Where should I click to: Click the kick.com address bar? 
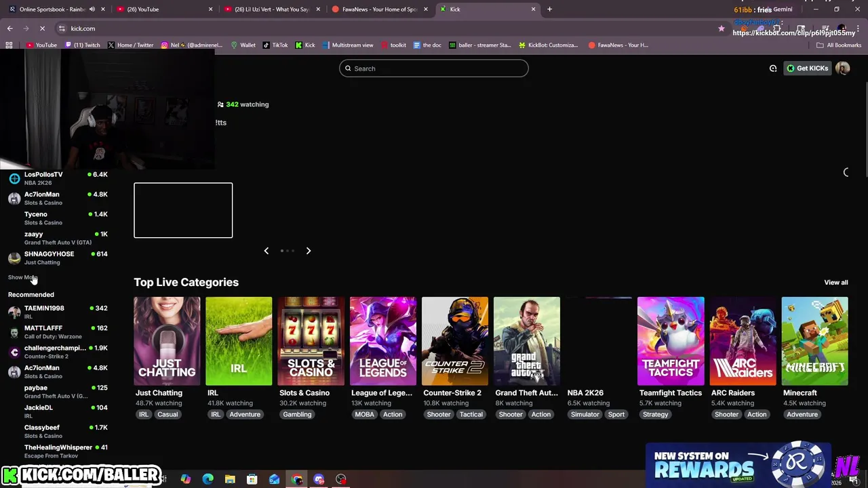387,28
